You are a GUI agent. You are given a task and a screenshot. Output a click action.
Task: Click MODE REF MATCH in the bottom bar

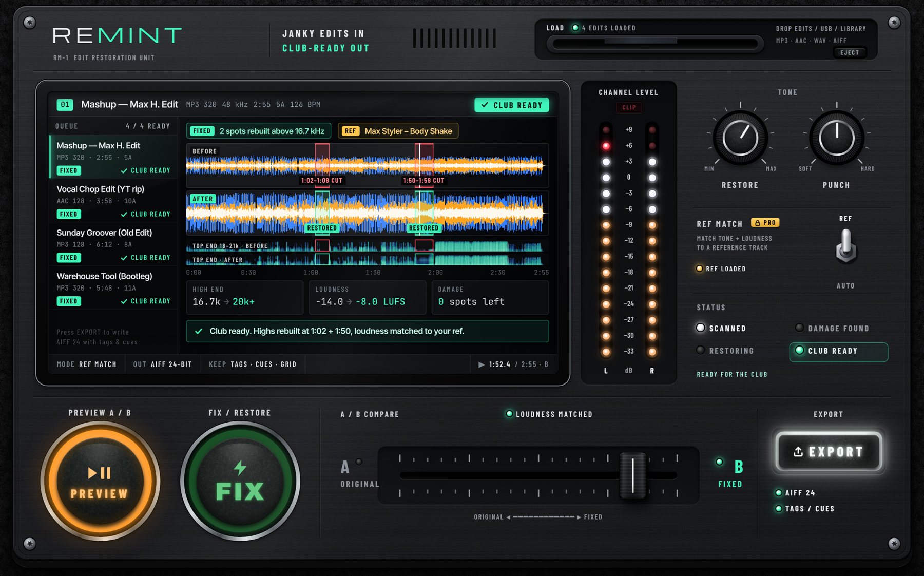86,364
